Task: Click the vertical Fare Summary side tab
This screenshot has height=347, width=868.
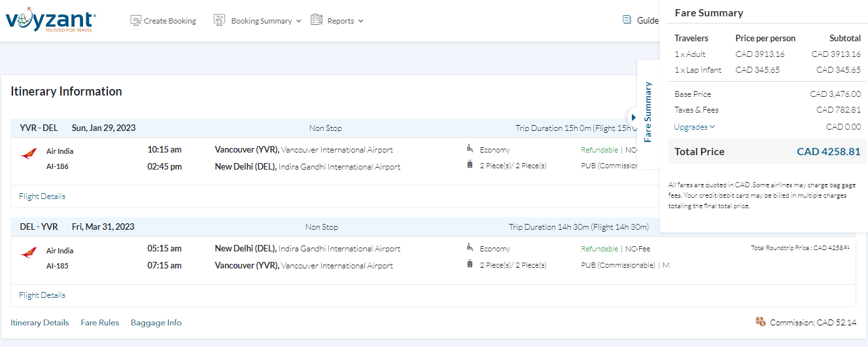Action: click(648, 112)
